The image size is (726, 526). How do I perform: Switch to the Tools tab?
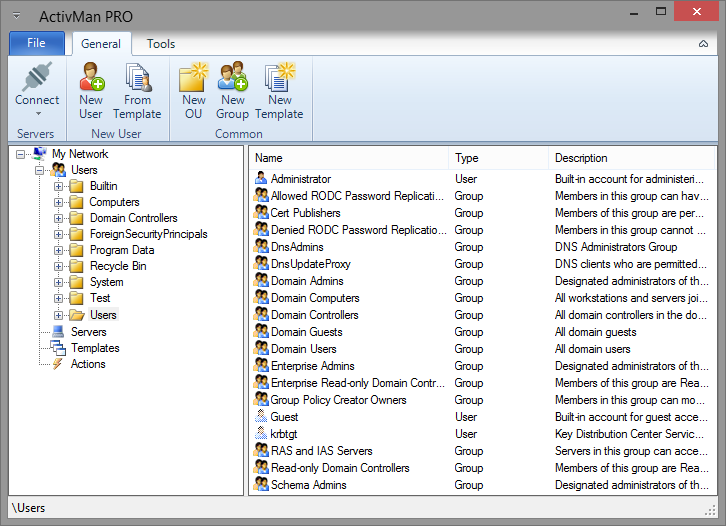pyautogui.click(x=161, y=44)
